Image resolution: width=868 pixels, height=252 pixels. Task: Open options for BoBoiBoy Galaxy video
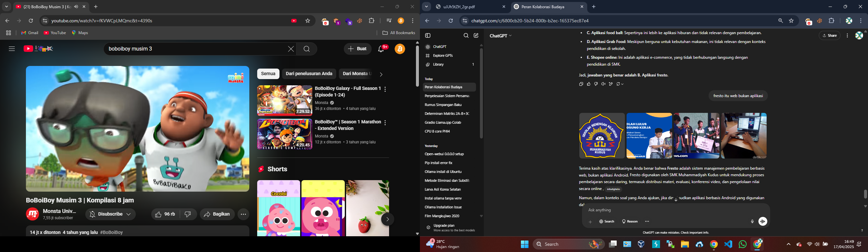coord(385,89)
